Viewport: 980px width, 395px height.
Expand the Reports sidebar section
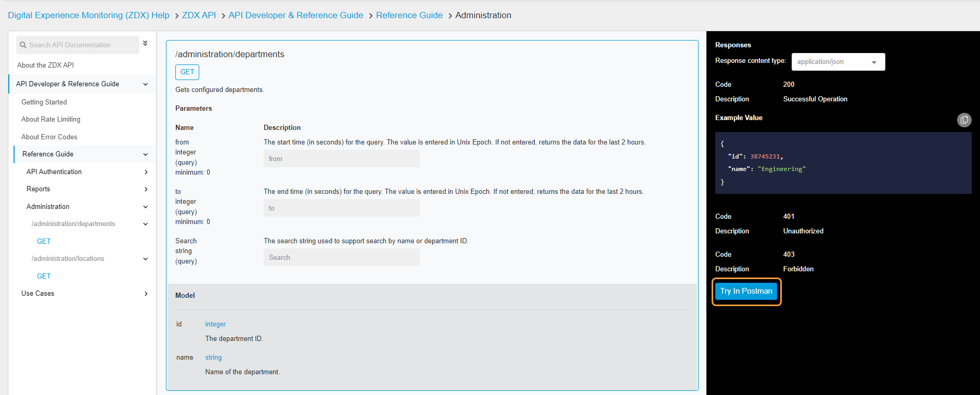coord(146,189)
